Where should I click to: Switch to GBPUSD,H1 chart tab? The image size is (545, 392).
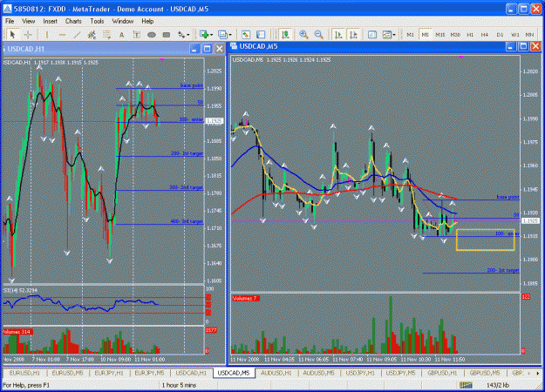[x=442, y=373]
